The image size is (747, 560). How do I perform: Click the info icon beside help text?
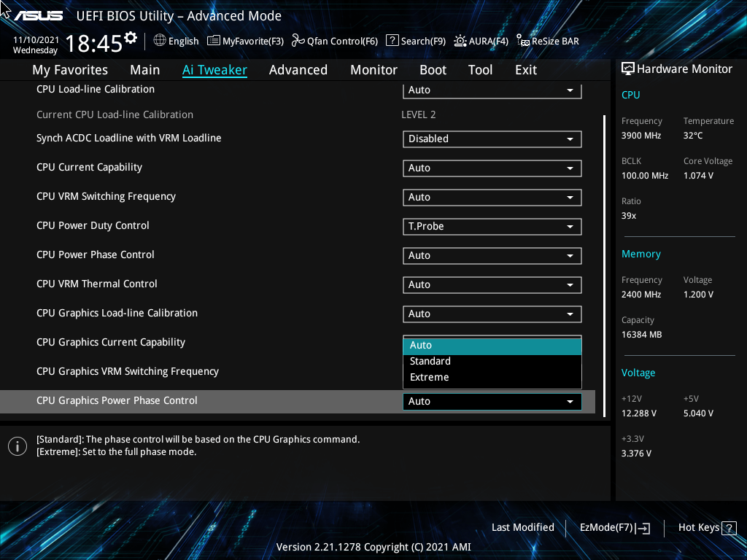pyautogui.click(x=18, y=446)
